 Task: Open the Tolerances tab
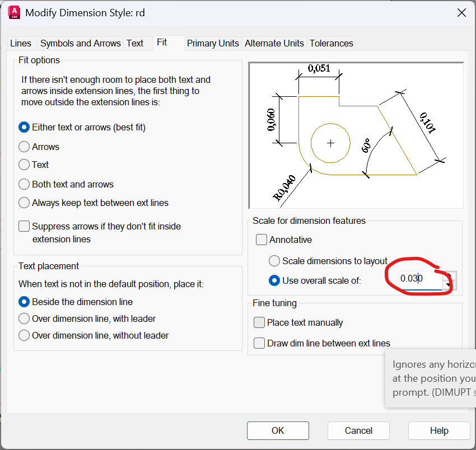[331, 43]
